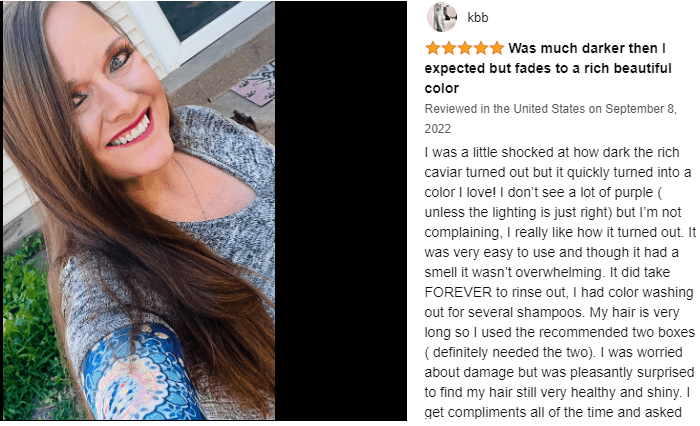The width and height of the screenshot is (700, 426).
Task: Open the 'Was much darker then I expected' review title
Action: [548, 68]
